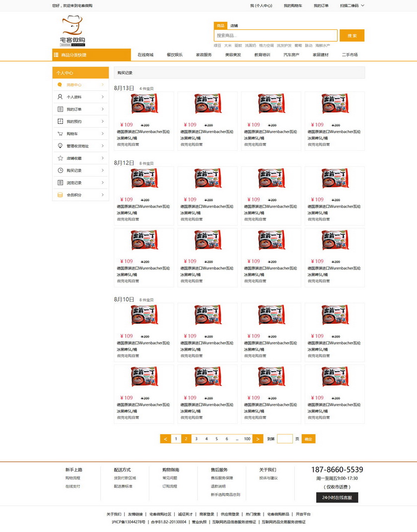Screen dimensions: 417x532
Task: Click the 24小时在线客服 button
Action: (x=337, y=497)
